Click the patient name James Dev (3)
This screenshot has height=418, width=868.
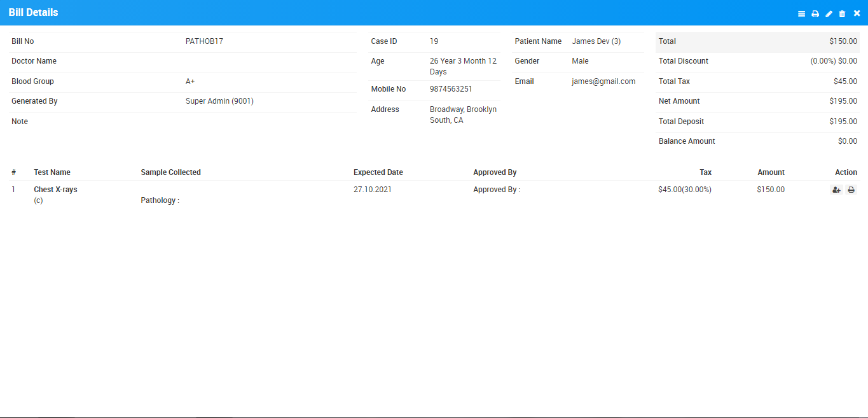click(x=596, y=41)
